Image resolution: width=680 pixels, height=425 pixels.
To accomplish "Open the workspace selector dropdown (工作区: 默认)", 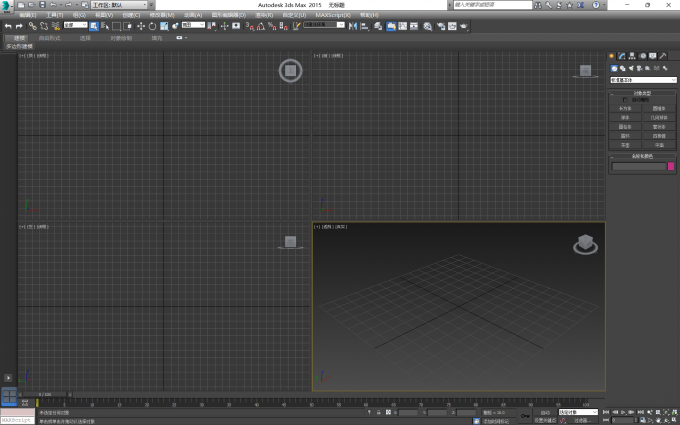I will coord(119,5).
